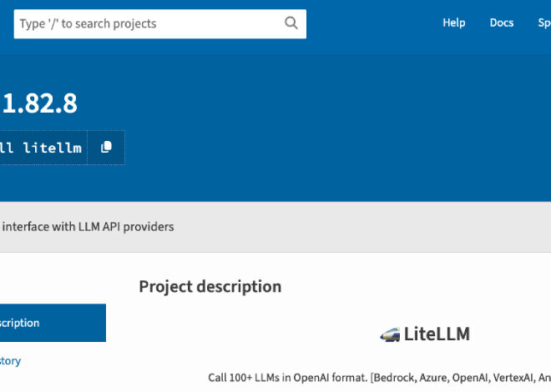Click the LiteLLM title in description
The width and height of the screenshot is (551, 392).
coord(437,334)
